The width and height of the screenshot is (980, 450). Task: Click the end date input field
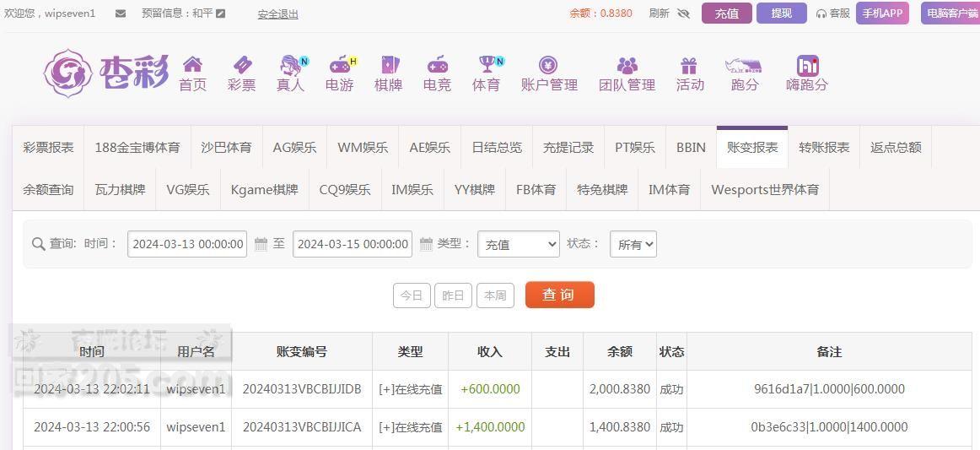[x=353, y=244]
